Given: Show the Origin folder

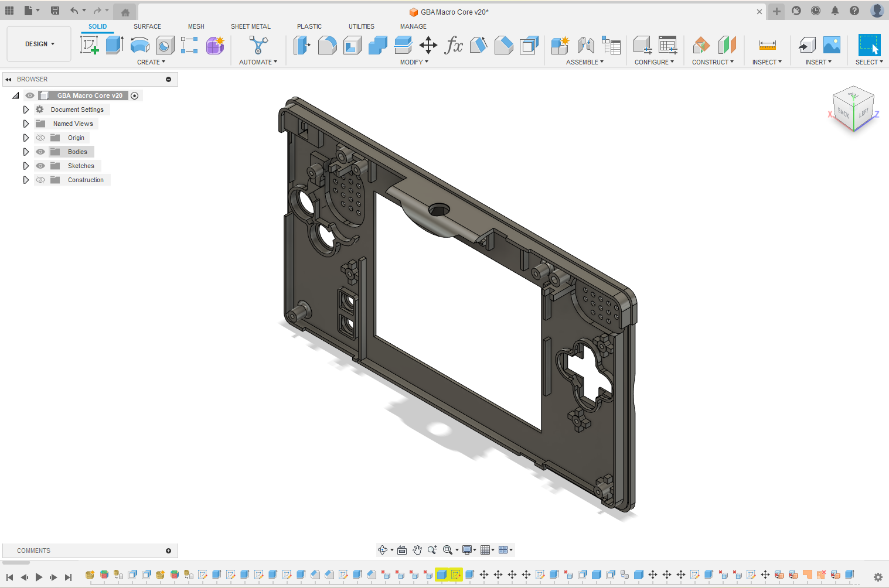Looking at the screenshot, I should click(40, 138).
